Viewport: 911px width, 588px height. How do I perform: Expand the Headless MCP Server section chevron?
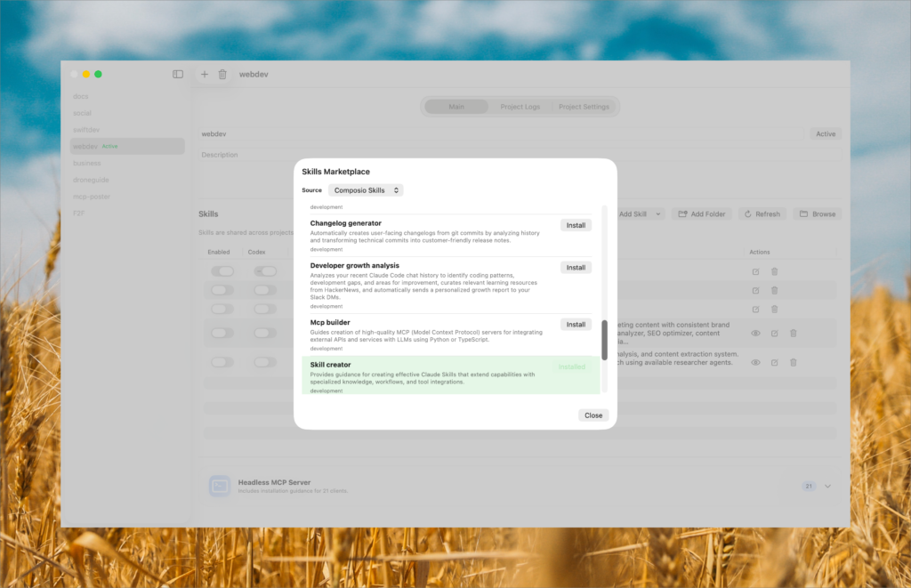point(828,487)
